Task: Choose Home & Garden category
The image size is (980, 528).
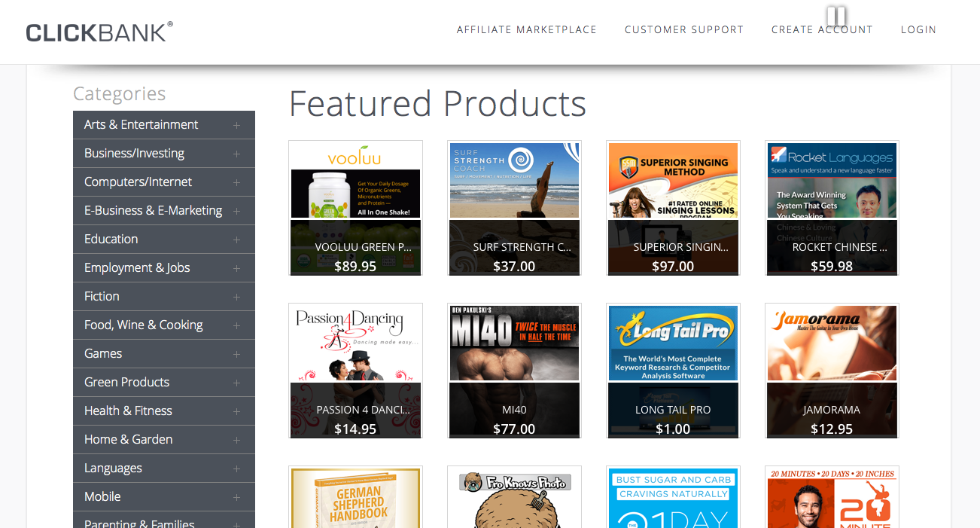Action: (164, 440)
